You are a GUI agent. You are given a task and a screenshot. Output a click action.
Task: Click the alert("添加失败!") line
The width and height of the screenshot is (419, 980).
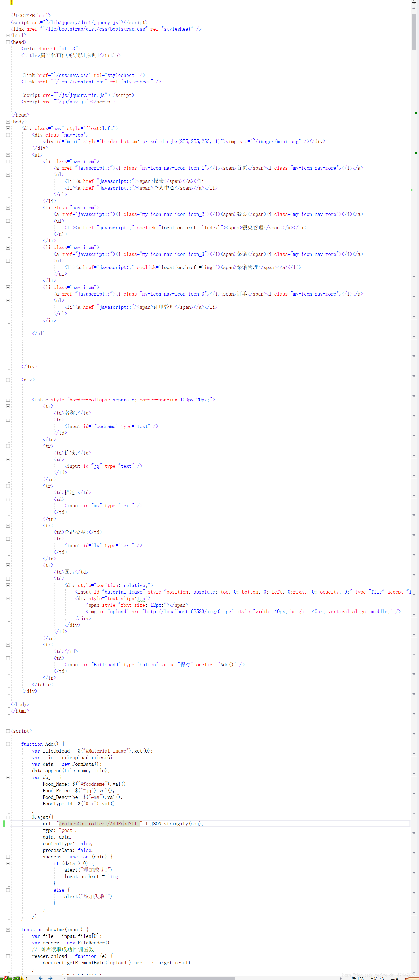coord(90,897)
